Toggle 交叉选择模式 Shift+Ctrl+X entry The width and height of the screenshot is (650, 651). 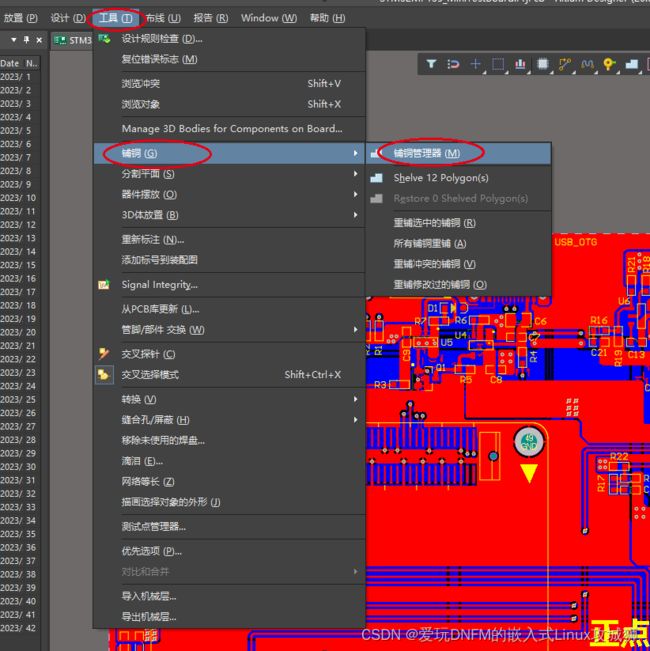click(x=230, y=374)
